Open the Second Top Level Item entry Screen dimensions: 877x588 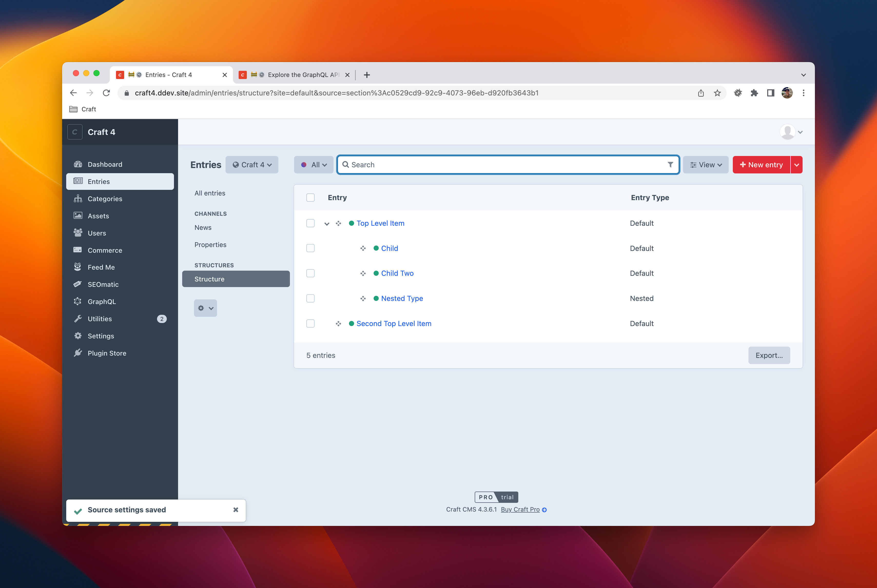(x=394, y=324)
